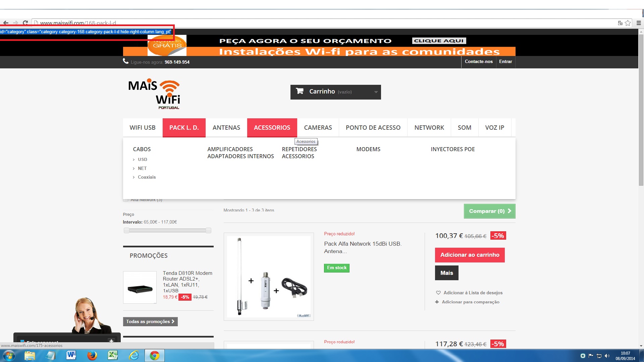This screenshot has height=362, width=644.
Task: Click the bookmark star icon
Action: 628,23
